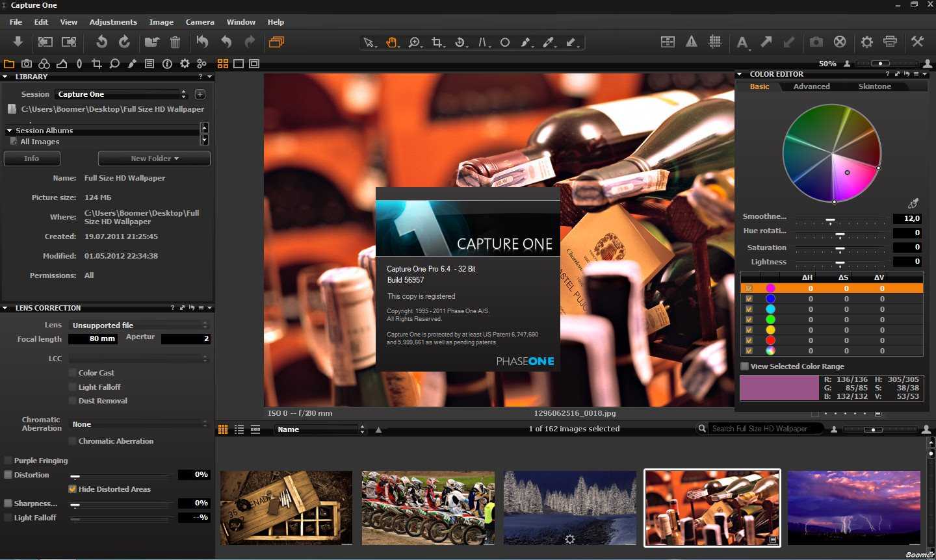Open preferences gear icon in toolbar
Viewport: 936px width, 560px height.
coord(866,42)
